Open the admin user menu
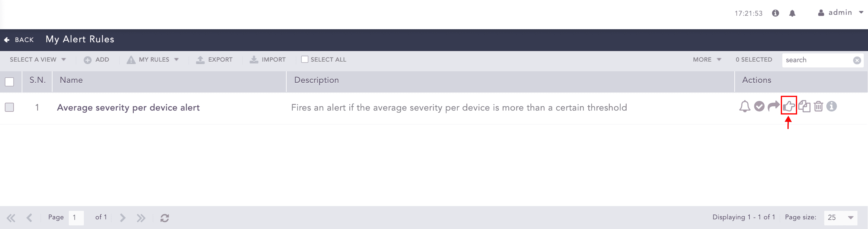The height and width of the screenshot is (229, 868). [840, 13]
